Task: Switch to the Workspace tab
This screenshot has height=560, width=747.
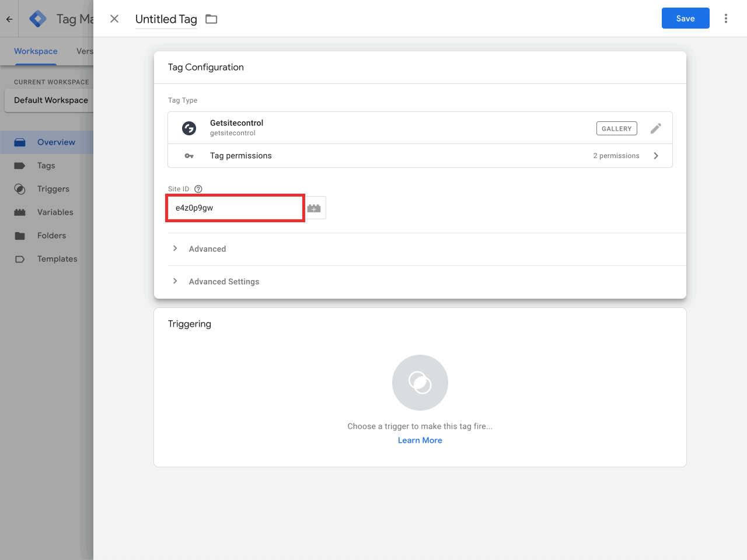Action: tap(36, 51)
